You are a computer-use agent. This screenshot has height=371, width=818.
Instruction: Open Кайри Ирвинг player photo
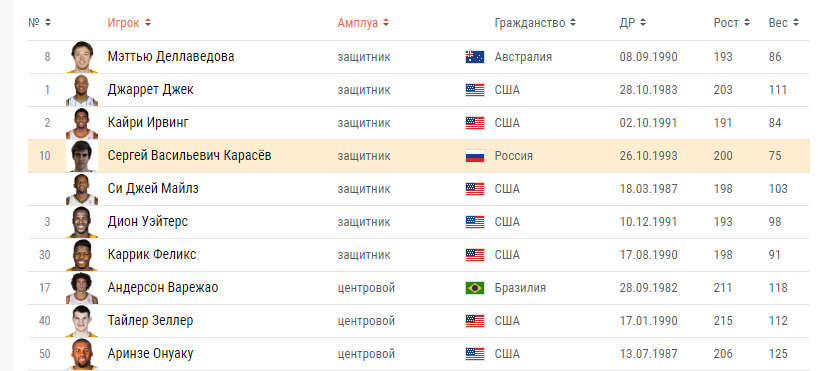click(82, 123)
